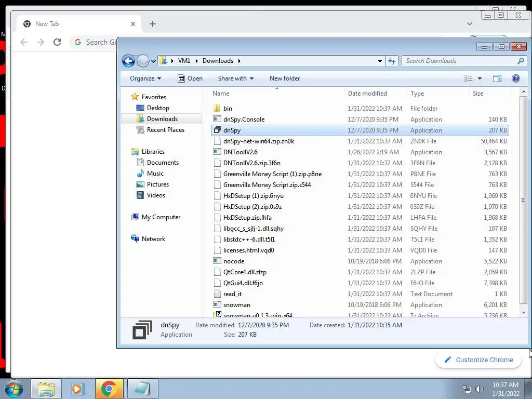
Task: Click the magnifier icon in Search Downloads
Action: 521,61
